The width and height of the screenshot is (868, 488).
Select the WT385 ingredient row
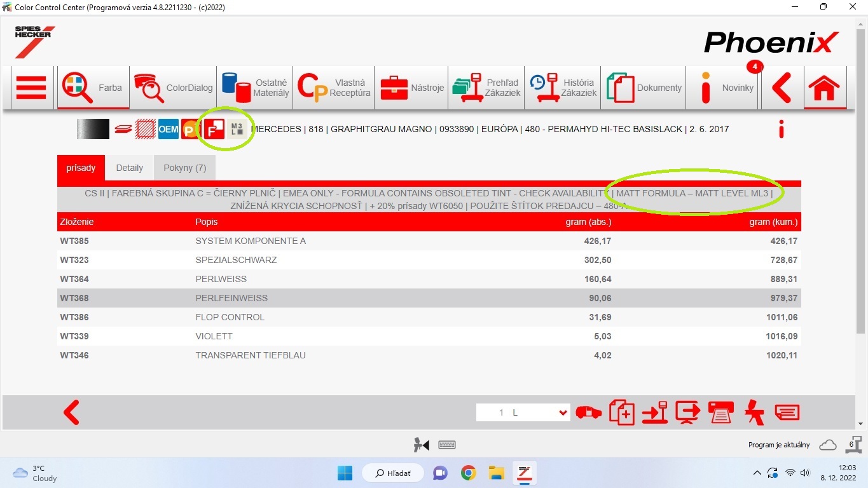(x=429, y=241)
